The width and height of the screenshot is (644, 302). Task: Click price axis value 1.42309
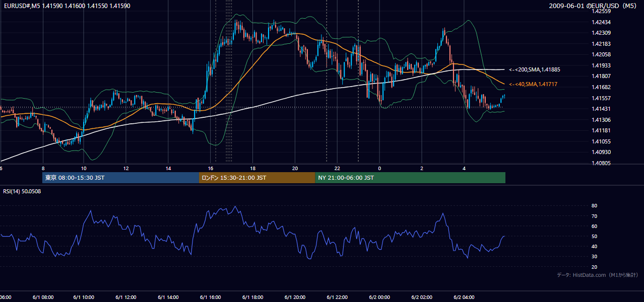point(601,33)
